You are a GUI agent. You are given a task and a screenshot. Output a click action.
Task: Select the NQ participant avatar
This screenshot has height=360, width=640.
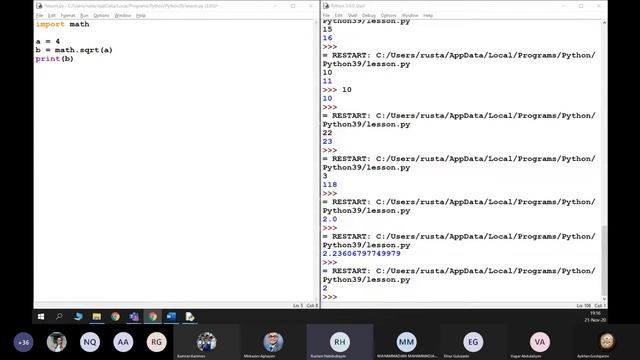click(90, 342)
